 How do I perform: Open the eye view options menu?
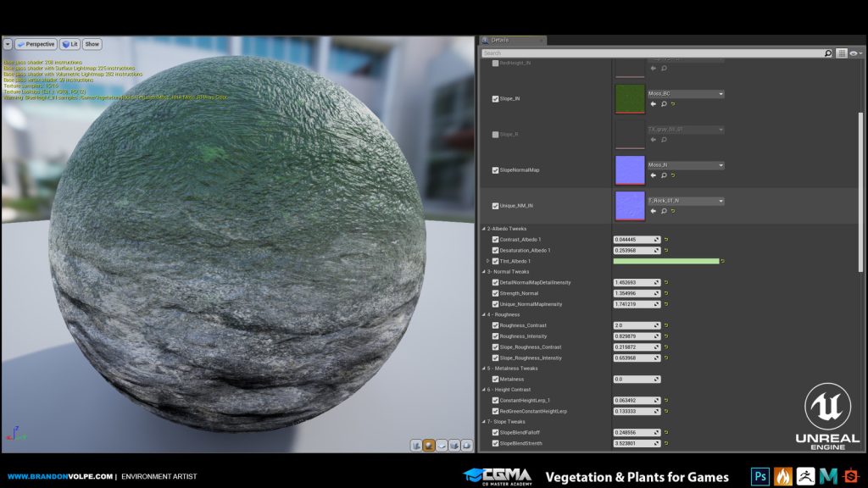[854, 53]
